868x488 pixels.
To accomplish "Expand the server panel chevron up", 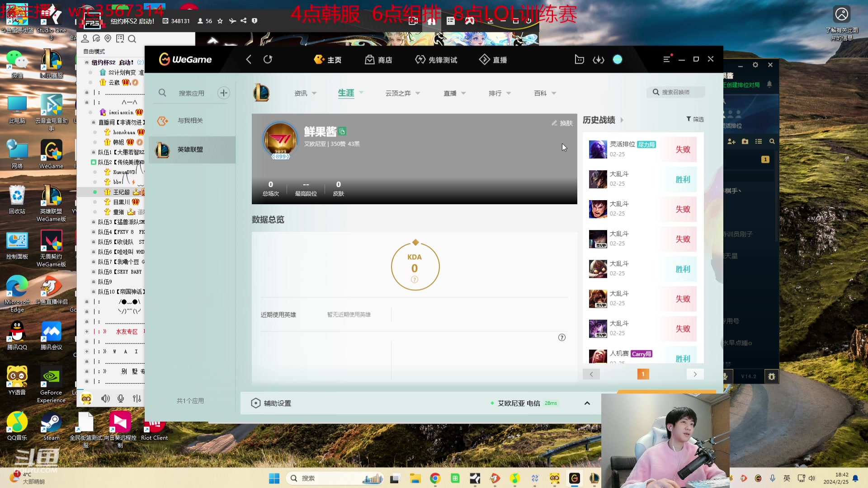I will [x=587, y=403].
